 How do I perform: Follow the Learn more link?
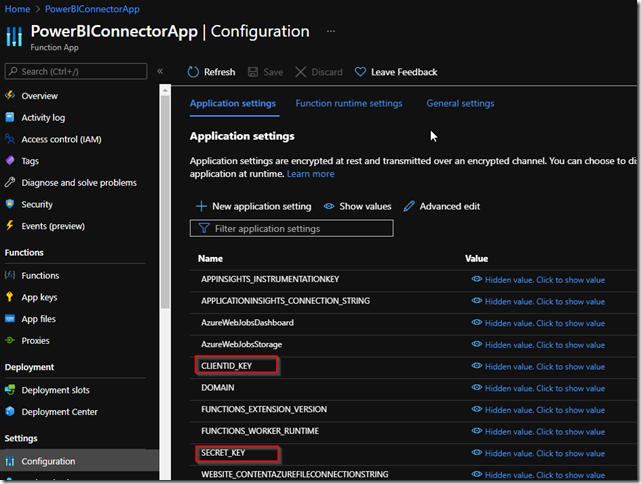pos(311,174)
